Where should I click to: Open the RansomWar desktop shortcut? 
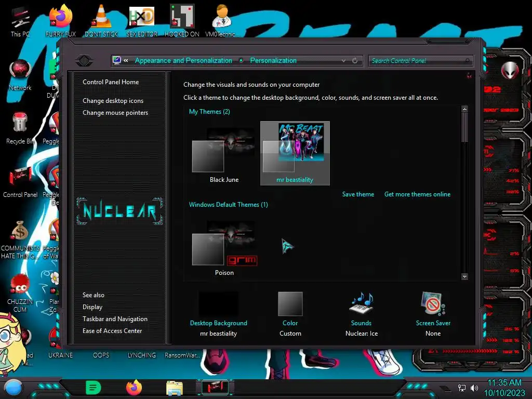pos(182,355)
